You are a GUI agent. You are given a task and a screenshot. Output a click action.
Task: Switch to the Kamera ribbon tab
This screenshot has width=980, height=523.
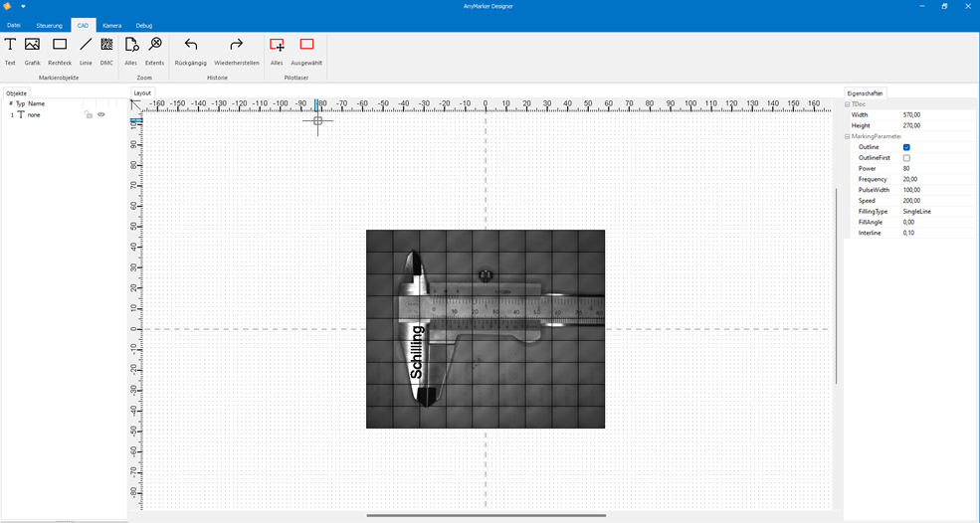point(111,25)
